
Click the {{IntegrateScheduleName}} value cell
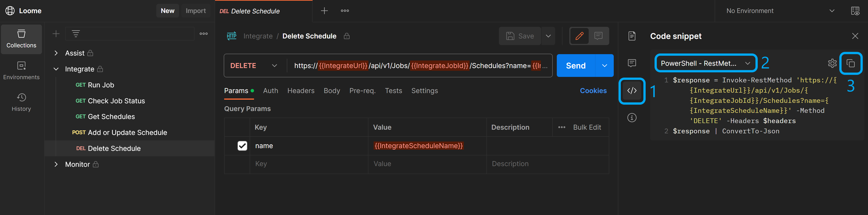[427, 146]
